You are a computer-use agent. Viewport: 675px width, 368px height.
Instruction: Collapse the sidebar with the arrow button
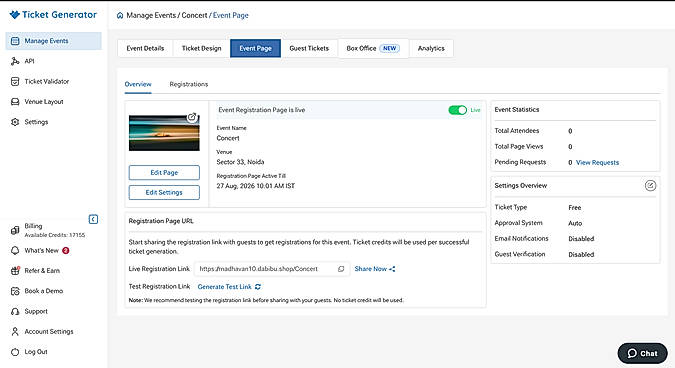click(93, 219)
